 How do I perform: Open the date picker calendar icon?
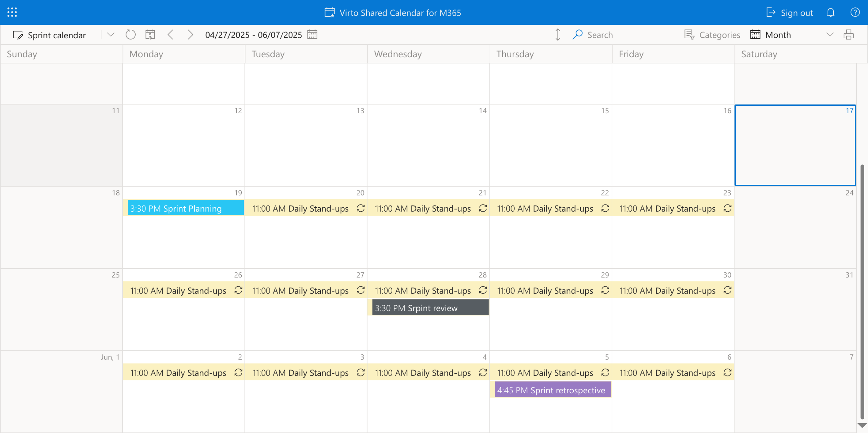tap(312, 35)
